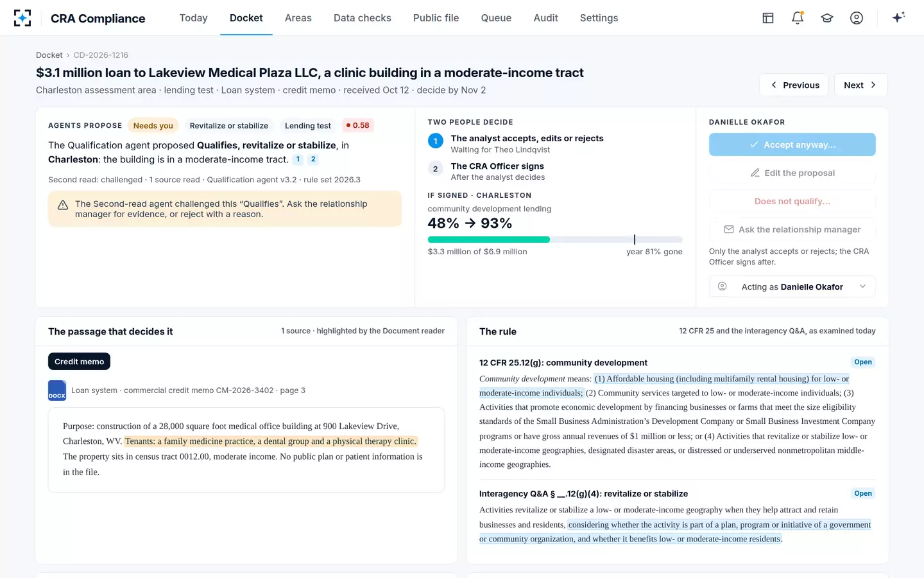The image size is (924, 578).
Task: Click the CRA Compliance logo icon
Action: coord(22,18)
